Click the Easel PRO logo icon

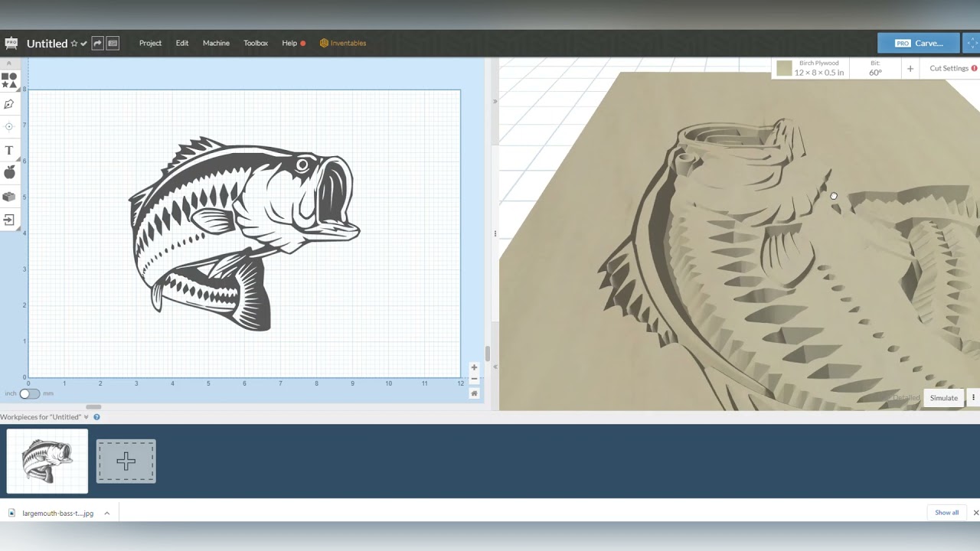pyautogui.click(x=11, y=43)
